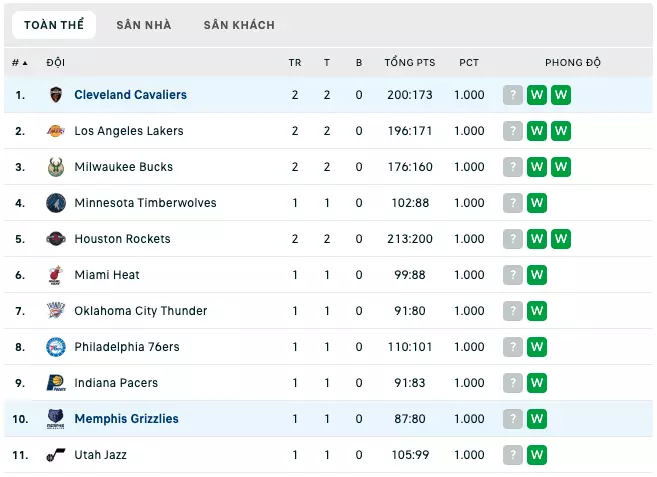Image resolution: width=657 pixels, height=477 pixels.
Task: Click the 99:88 points total cell
Action: 410,275
